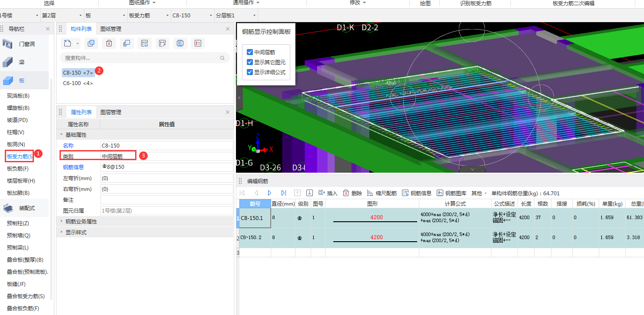The width and height of the screenshot is (644, 315).
Task: Disable 显示详细公式 checkbox
Action: (x=250, y=72)
